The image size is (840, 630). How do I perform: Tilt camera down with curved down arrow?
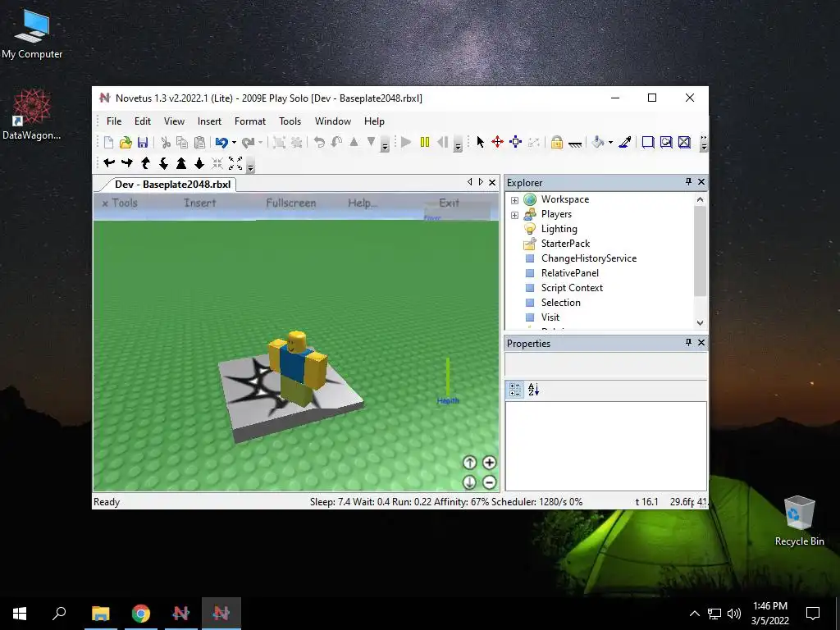click(x=163, y=163)
